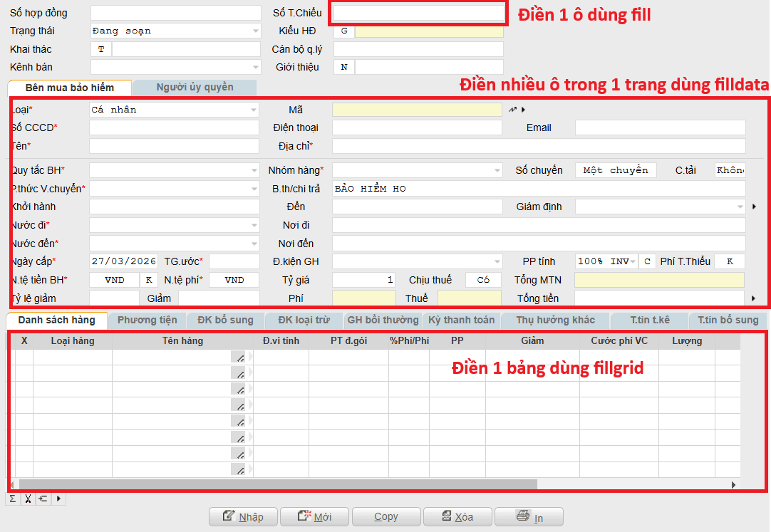Switch to the Người ủy quyền tab

[x=195, y=88]
